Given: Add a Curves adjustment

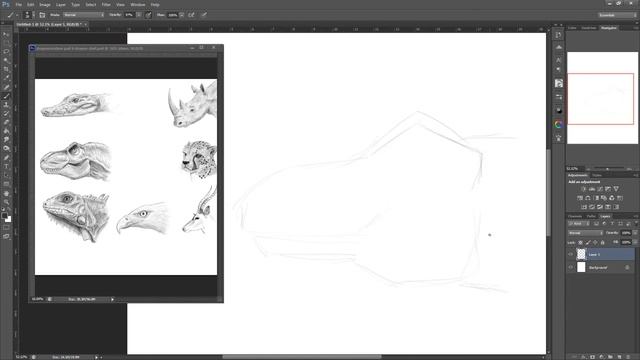Looking at the screenshot, I should (600, 189).
